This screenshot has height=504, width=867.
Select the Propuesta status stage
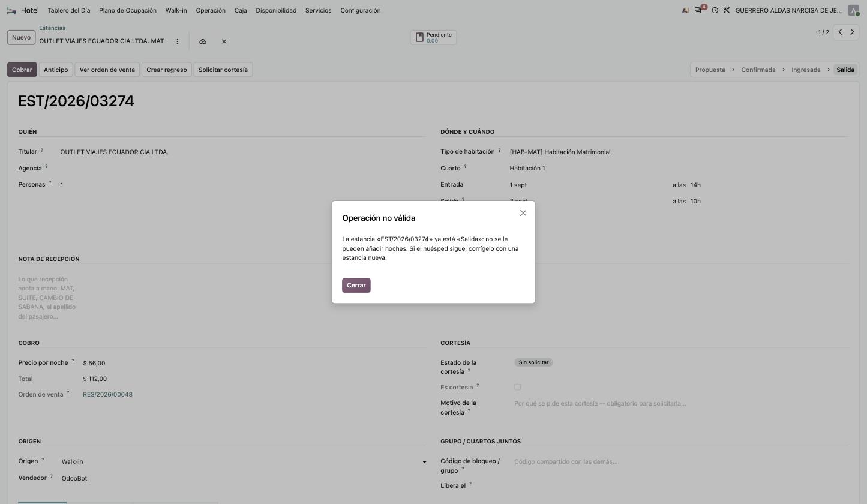(710, 70)
